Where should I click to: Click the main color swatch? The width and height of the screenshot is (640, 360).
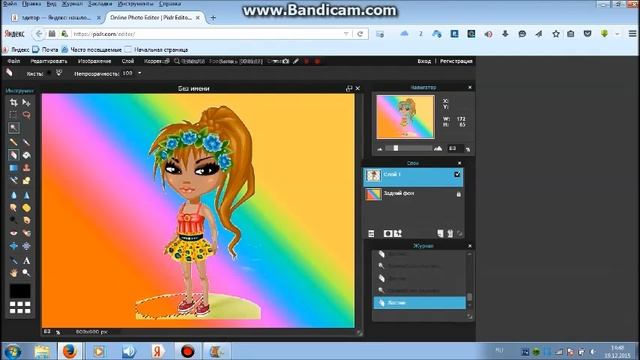[x=20, y=291]
